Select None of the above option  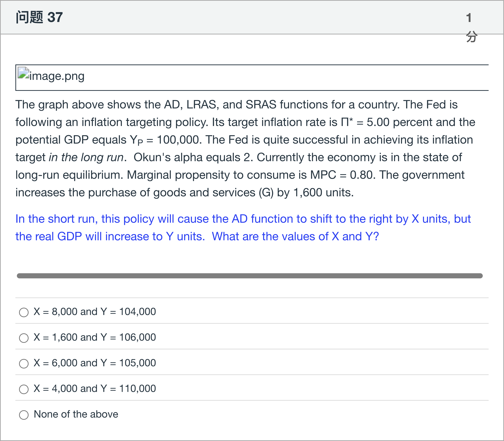24,415
